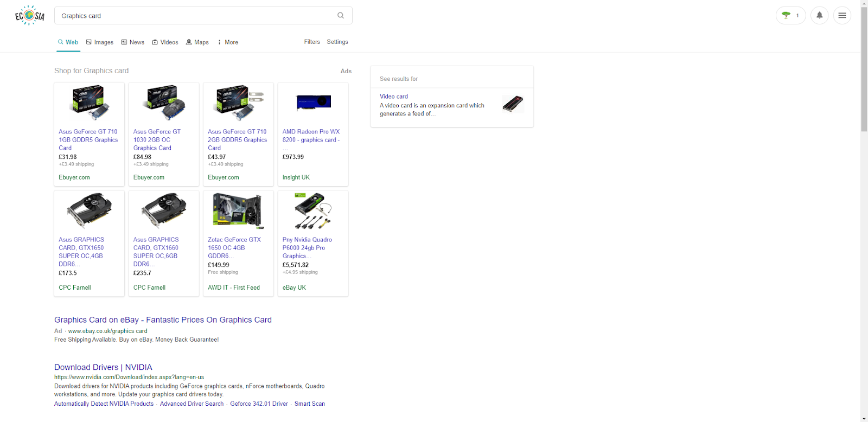Switch to the Maps tab
Viewport: 868px width, 422px height.
(197, 42)
